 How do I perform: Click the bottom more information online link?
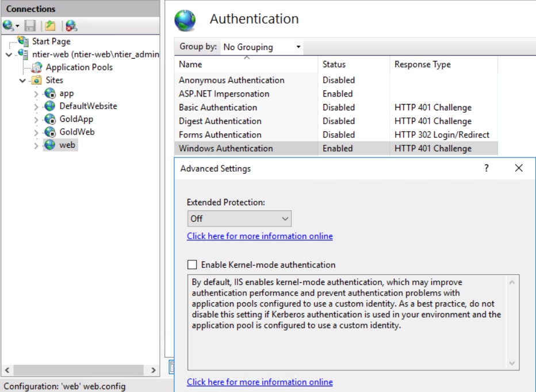coord(259,382)
